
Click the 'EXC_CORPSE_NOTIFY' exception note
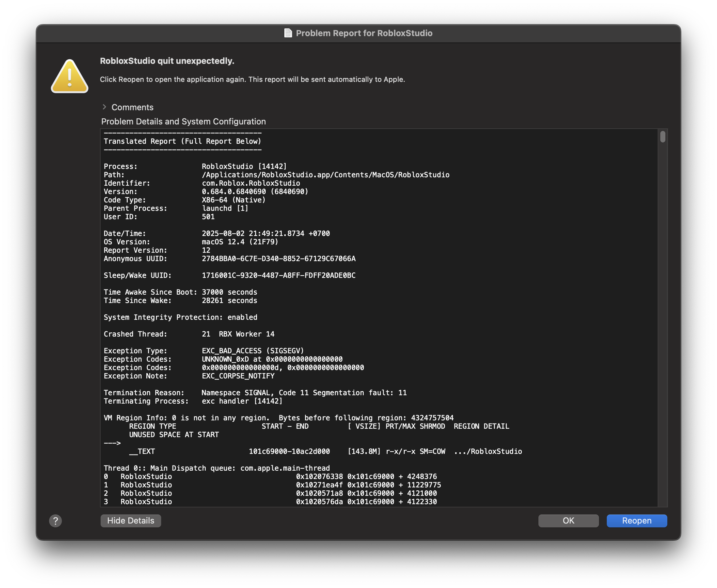pos(238,376)
